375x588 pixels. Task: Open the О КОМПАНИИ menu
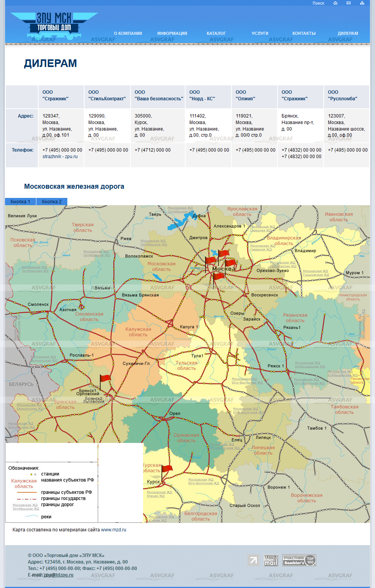pos(128,33)
